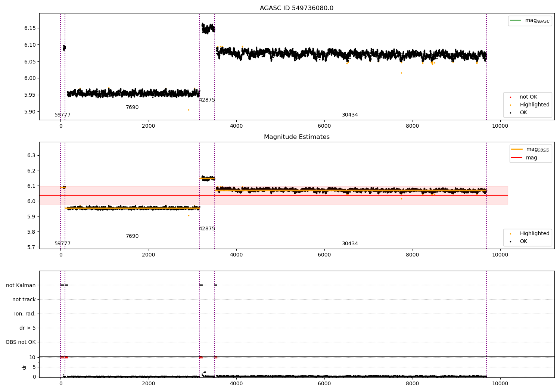Click the 8000 x-axis tick in middle plot

[x=412, y=255]
